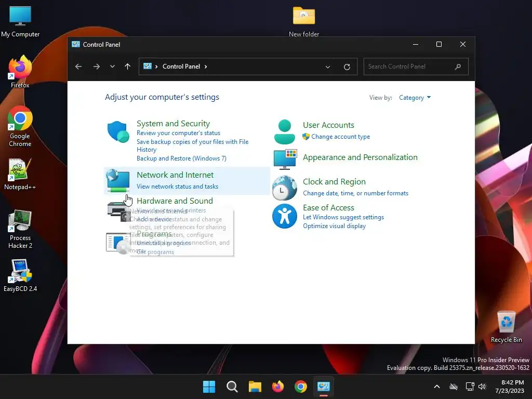This screenshot has height=399, width=532.
Task: Open Backup and Restore (Windows 7)
Action: [x=181, y=158]
